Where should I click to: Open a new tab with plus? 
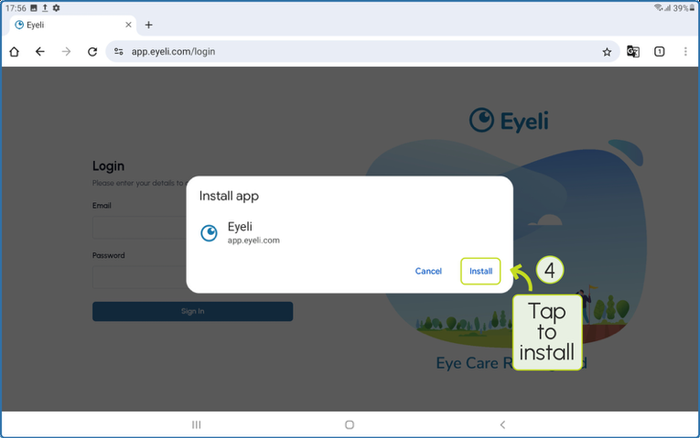149,25
